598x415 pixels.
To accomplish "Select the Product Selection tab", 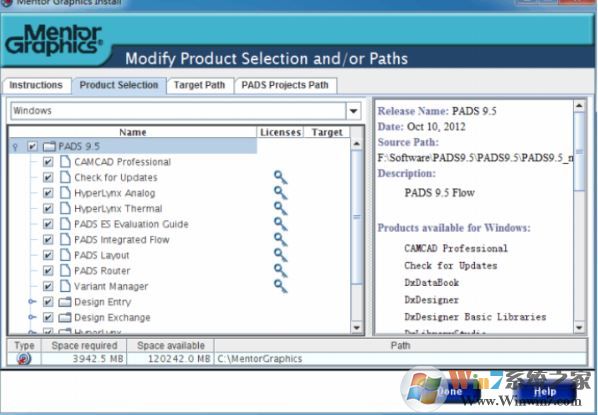I will pos(119,85).
